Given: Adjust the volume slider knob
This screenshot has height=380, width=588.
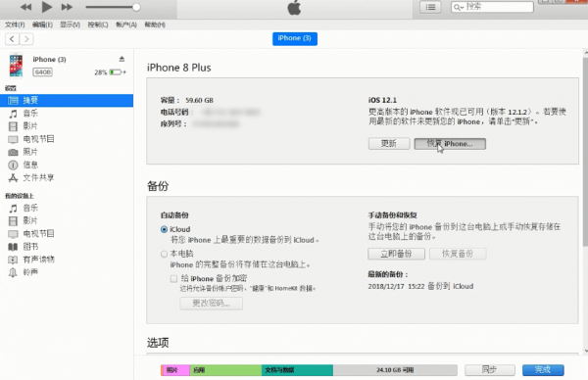Looking at the screenshot, I should [x=136, y=7].
